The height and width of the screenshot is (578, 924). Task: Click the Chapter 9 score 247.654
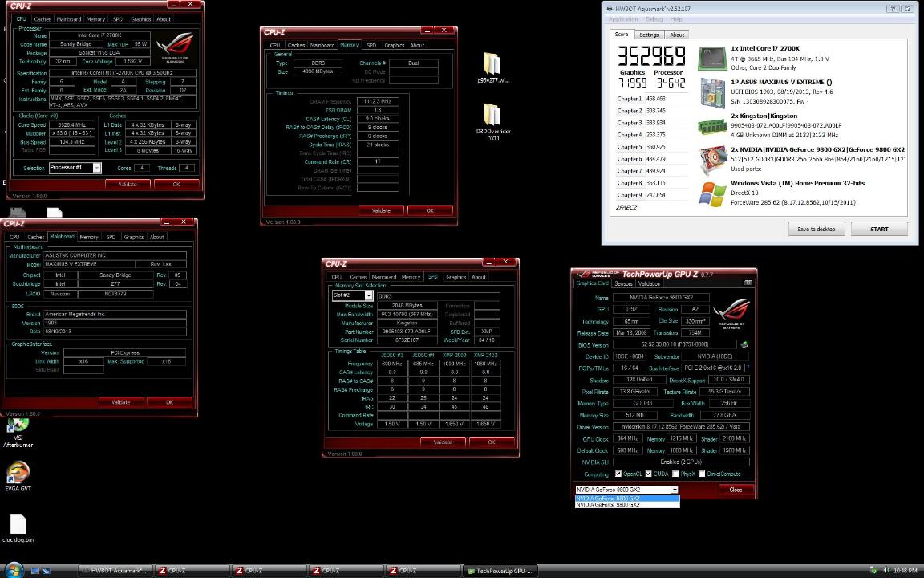tap(656, 195)
